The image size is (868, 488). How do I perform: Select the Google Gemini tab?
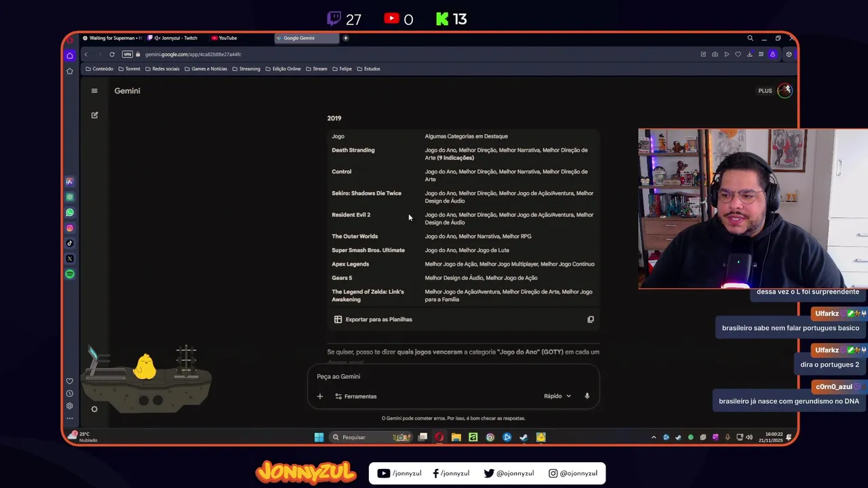tap(307, 38)
